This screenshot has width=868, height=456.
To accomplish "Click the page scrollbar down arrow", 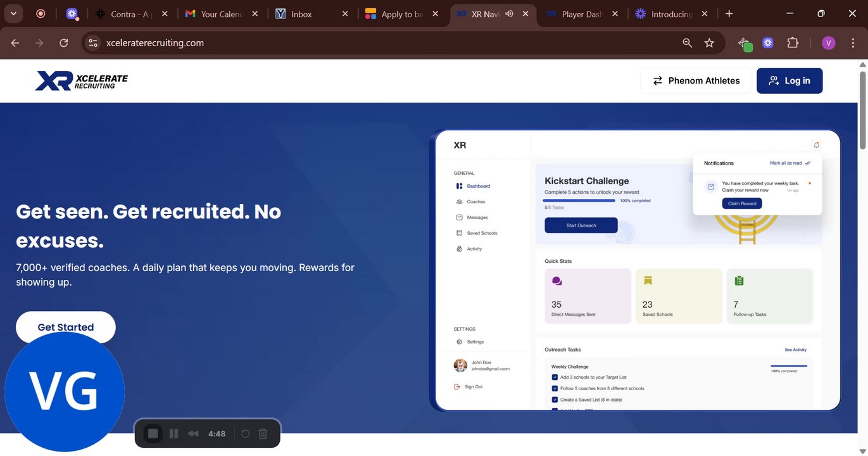I will [x=862, y=451].
